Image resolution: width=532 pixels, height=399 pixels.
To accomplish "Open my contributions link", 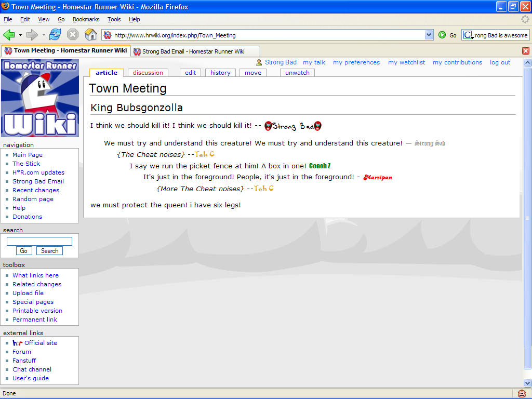I will tap(457, 62).
